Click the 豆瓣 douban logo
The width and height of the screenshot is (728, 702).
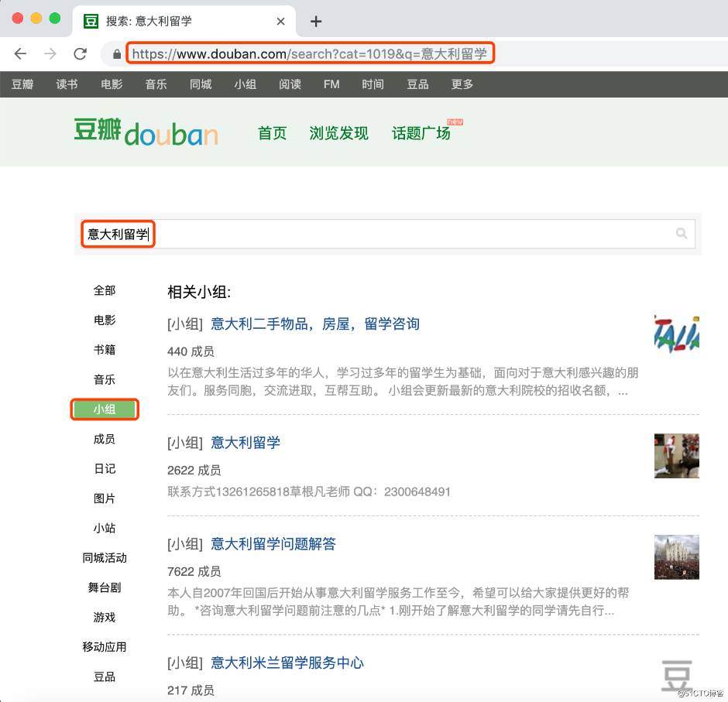(146, 132)
